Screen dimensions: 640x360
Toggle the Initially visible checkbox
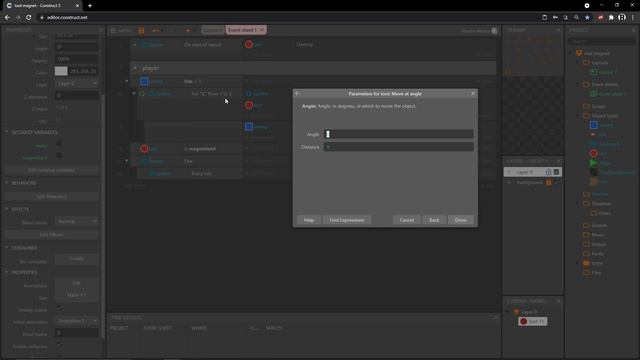59,308
